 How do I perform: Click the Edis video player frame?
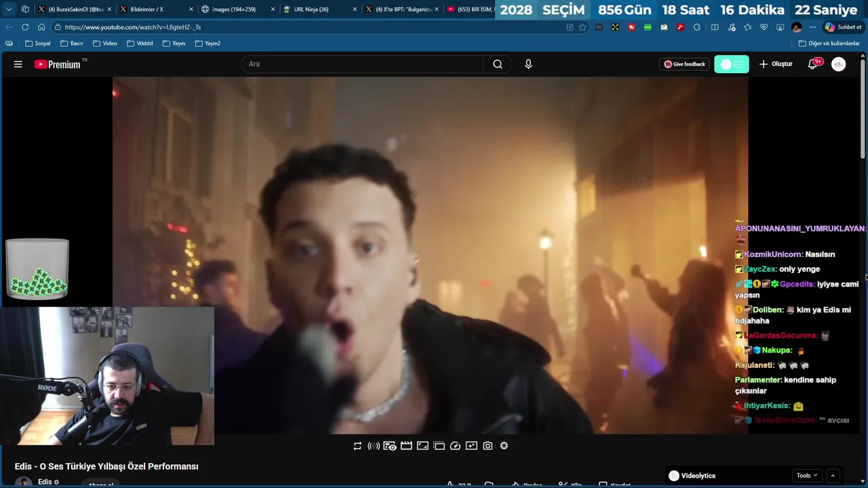pyautogui.click(x=430, y=255)
